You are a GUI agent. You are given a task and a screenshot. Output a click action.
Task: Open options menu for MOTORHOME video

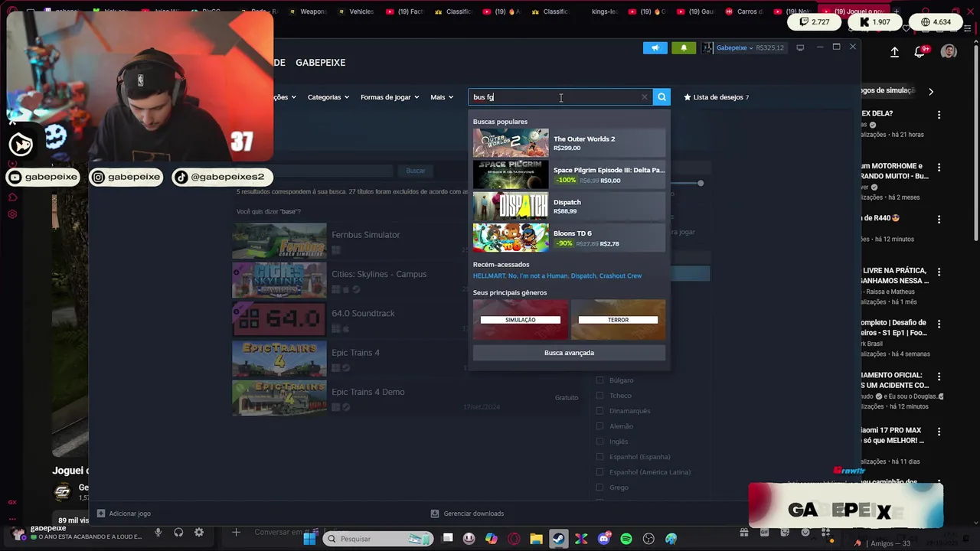(939, 167)
